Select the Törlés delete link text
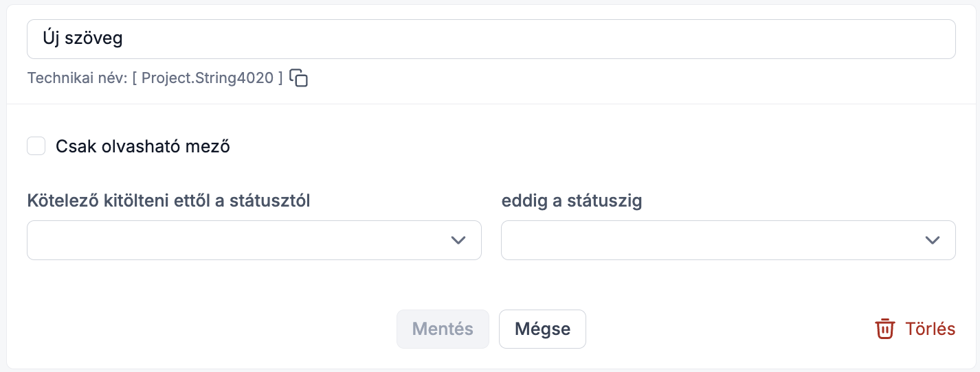The width and height of the screenshot is (980, 372). pos(930,329)
